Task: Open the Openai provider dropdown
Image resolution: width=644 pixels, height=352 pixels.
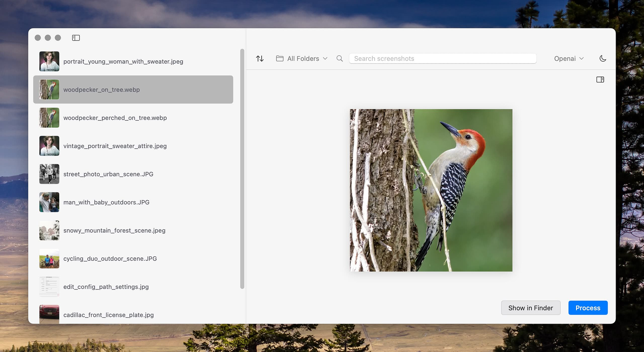Action: click(569, 58)
